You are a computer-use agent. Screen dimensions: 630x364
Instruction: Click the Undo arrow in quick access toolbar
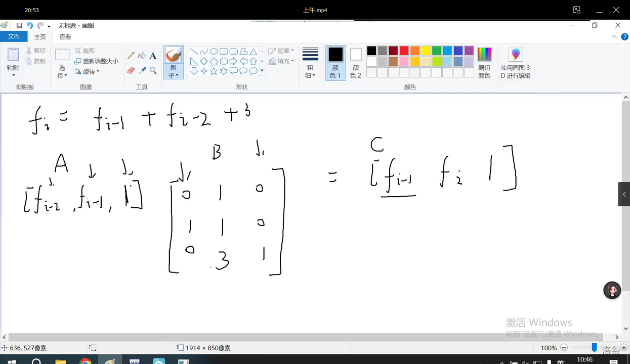pos(30,25)
